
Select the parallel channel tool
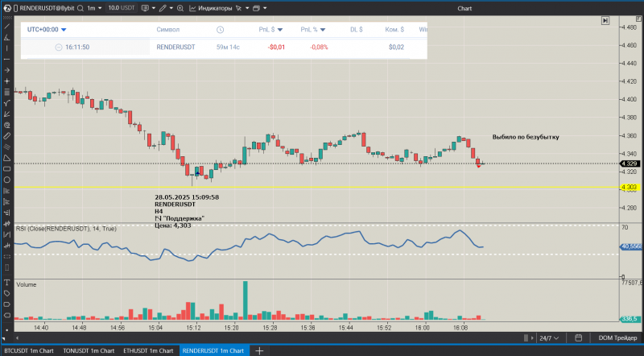click(7, 147)
